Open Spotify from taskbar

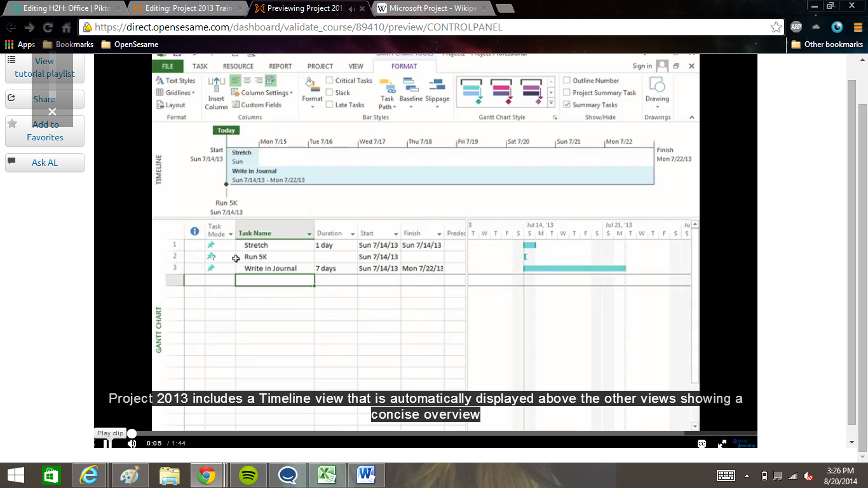(x=248, y=475)
